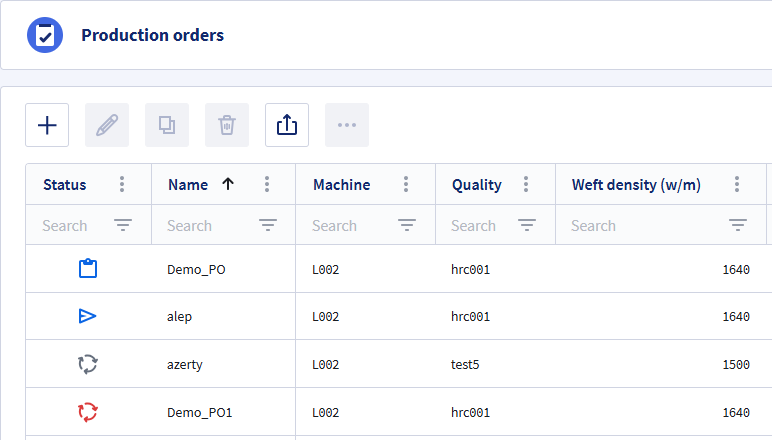
Task: Open the Name column filter options
Action: tap(268, 225)
